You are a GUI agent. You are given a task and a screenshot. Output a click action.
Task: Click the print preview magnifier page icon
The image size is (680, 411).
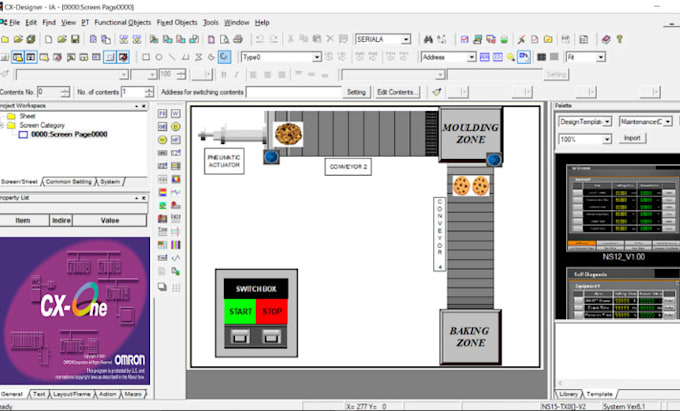pos(225,39)
